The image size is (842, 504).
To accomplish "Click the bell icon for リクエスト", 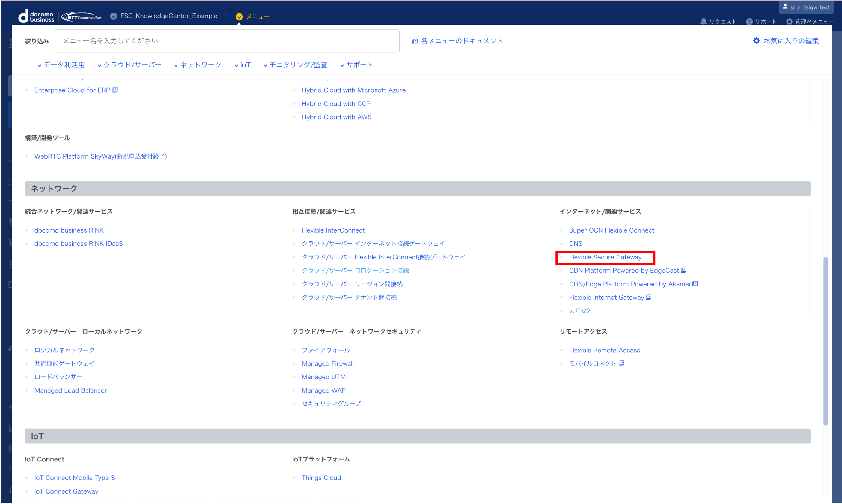I will click(704, 21).
